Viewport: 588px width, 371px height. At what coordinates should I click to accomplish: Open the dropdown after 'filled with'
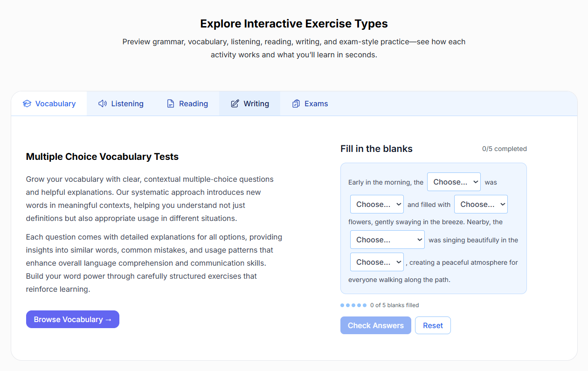point(481,204)
